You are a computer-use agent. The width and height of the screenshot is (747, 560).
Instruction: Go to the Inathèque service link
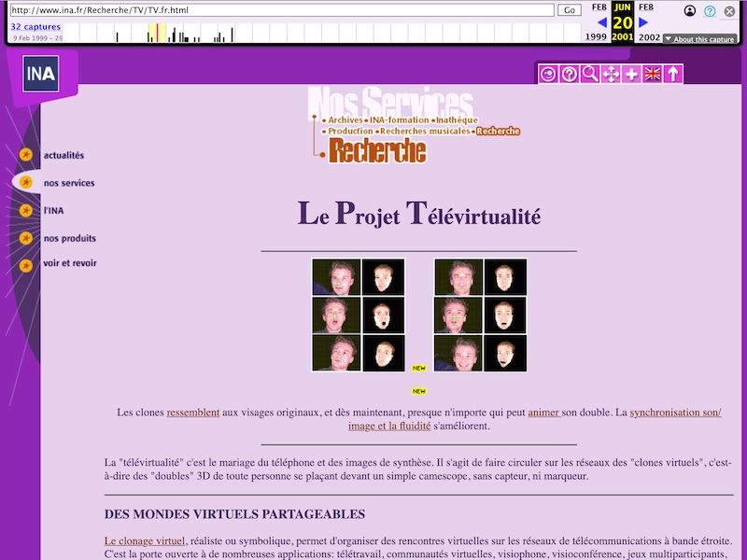[457, 120]
